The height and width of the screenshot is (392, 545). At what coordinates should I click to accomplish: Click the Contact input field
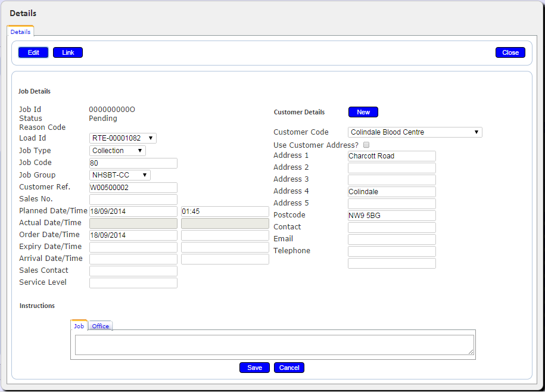pyautogui.click(x=392, y=228)
